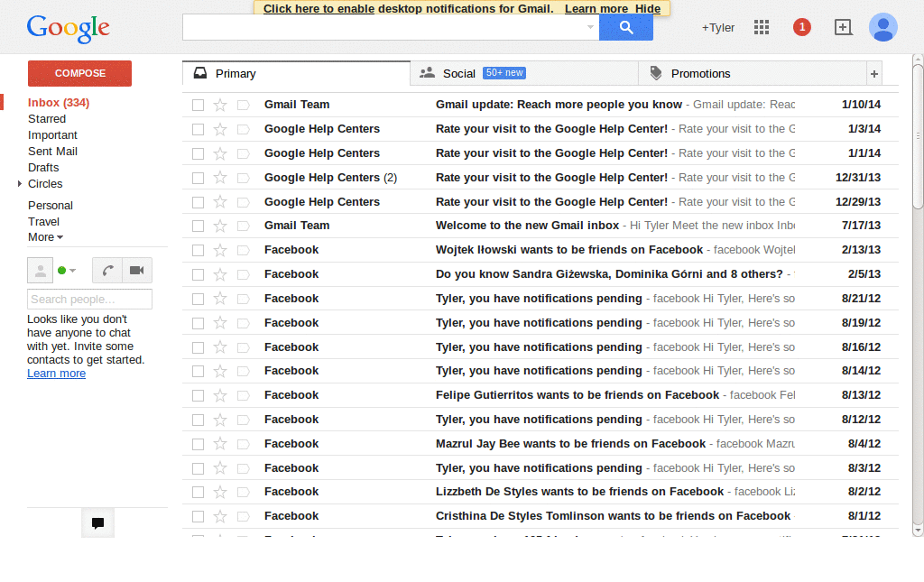Open the Important folder

[x=52, y=134]
